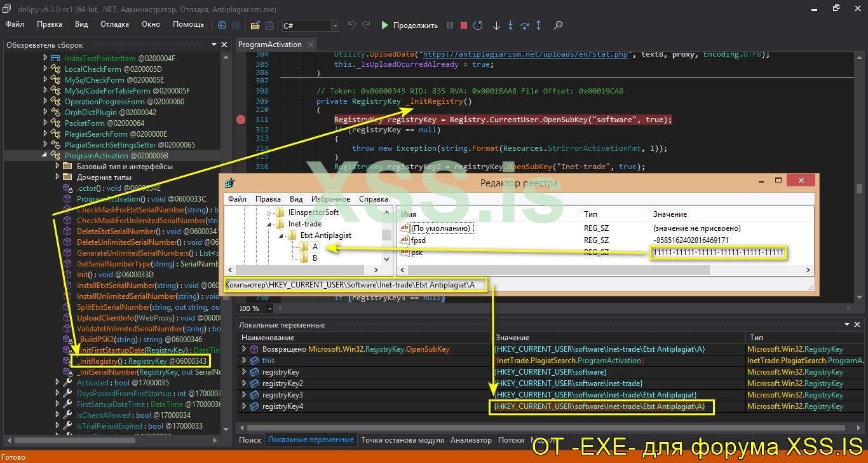
Task: Click the step into debugger icon
Action: coord(511,25)
